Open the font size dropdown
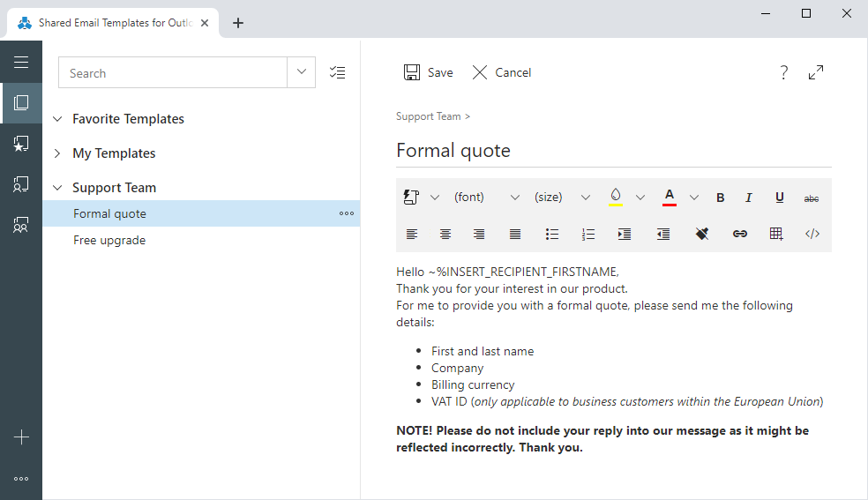 [x=561, y=198]
